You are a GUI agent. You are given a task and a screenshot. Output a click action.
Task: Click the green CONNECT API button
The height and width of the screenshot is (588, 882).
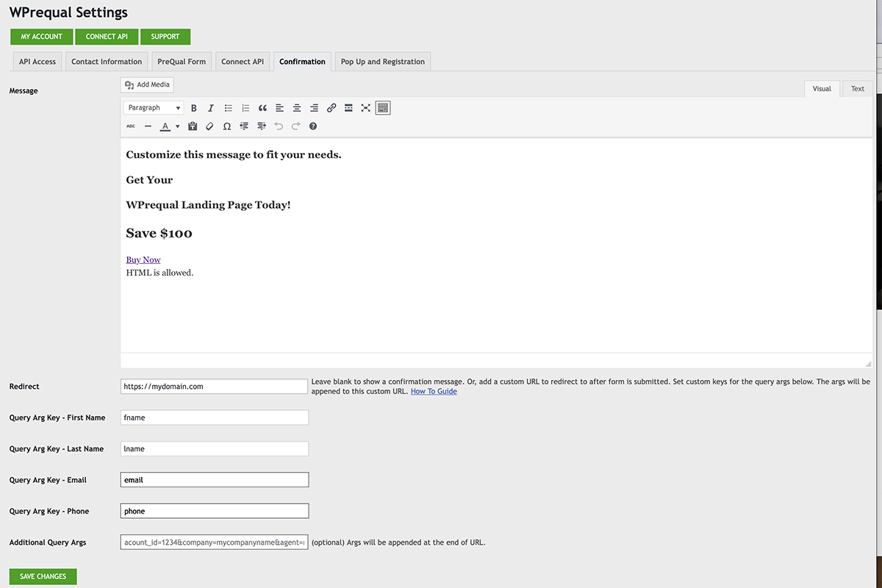click(x=107, y=37)
